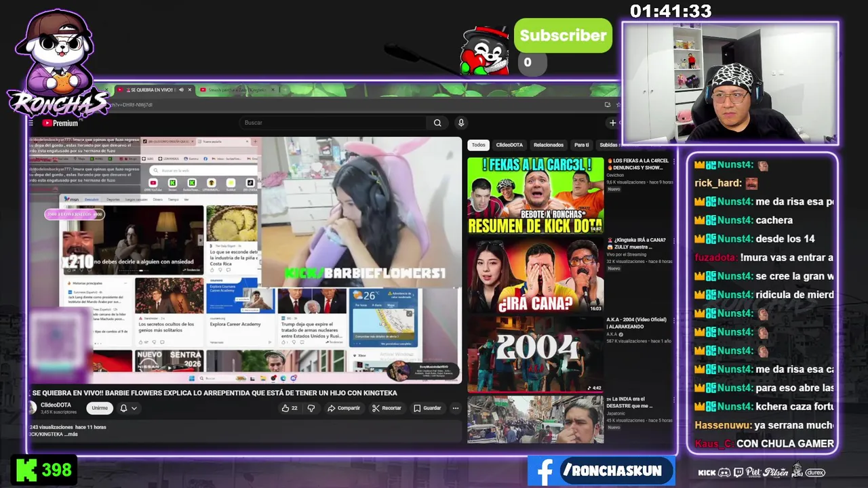Open FEKAS A LA CARC3L video thumbnail

[535, 196]
